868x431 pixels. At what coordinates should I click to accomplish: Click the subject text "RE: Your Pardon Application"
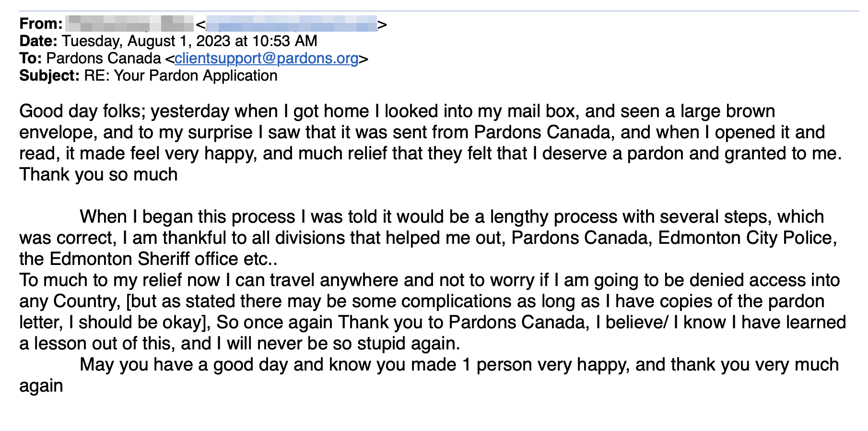point(181,76)
